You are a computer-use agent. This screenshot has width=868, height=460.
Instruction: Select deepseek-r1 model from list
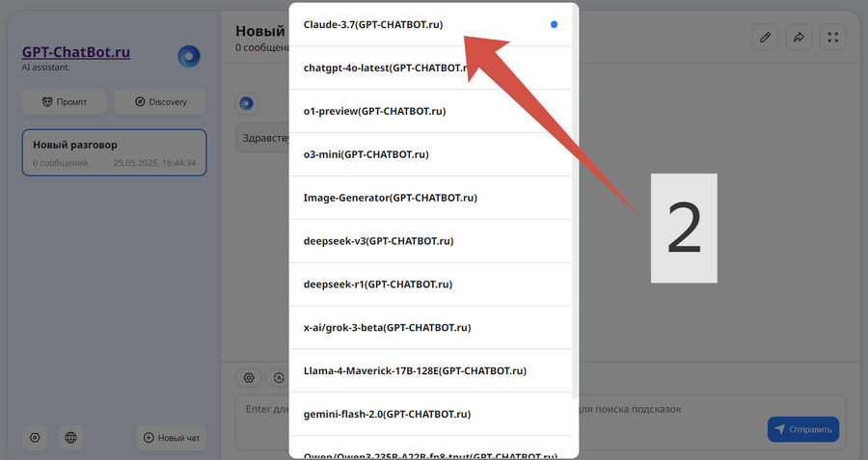tap(430, 284)
